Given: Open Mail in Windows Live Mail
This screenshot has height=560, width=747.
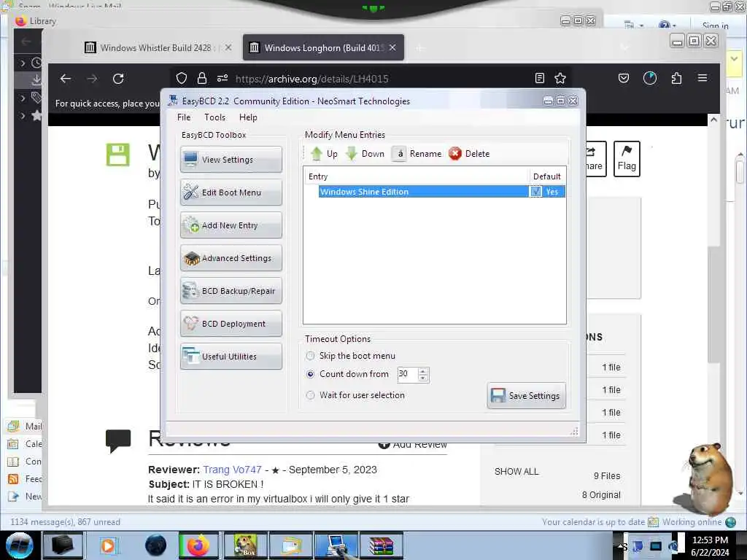Looking at the screenshot, I should 26,426.
